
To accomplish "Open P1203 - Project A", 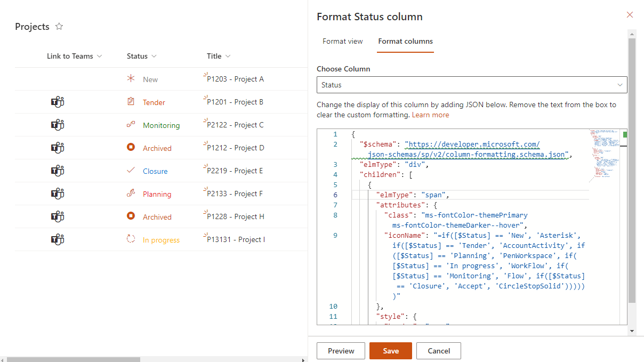I will (236, 79).
